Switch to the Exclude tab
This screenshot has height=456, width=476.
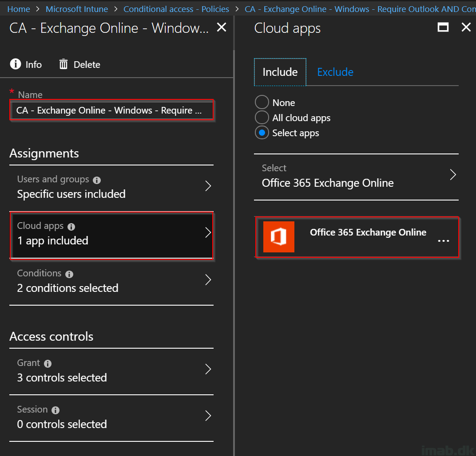[335, 72]
